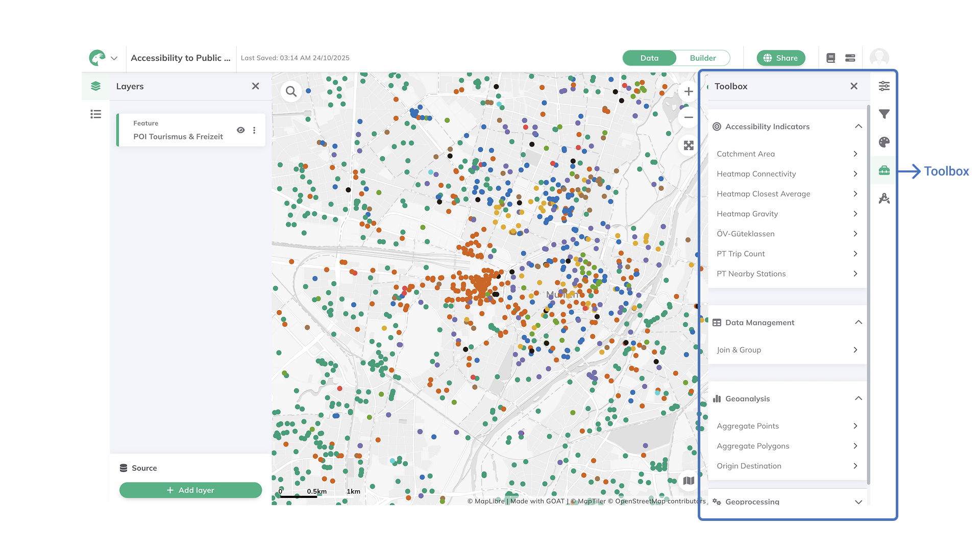The height and width of the screenshot is (551, 980).
Task: Open layer styling palette icon
Action: [x=884, y=142]
